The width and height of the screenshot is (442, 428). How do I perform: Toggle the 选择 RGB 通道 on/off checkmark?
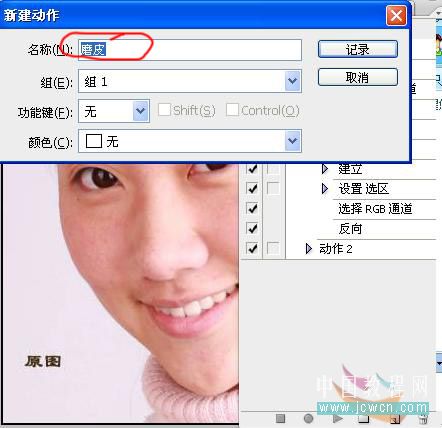point(252,209)
